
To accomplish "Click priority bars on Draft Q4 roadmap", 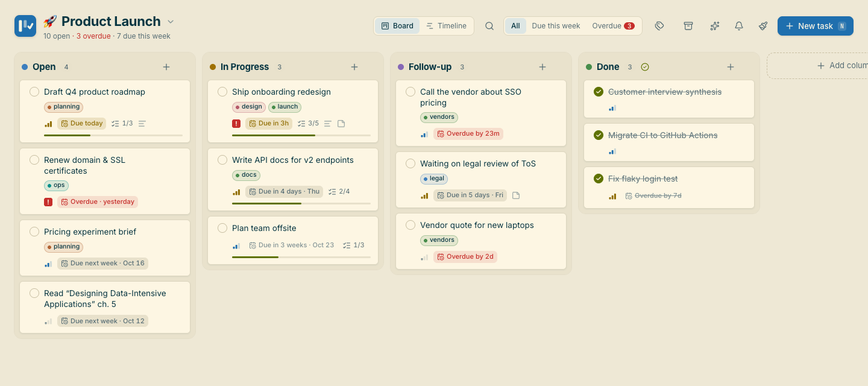I will click(x=48, y=124).
